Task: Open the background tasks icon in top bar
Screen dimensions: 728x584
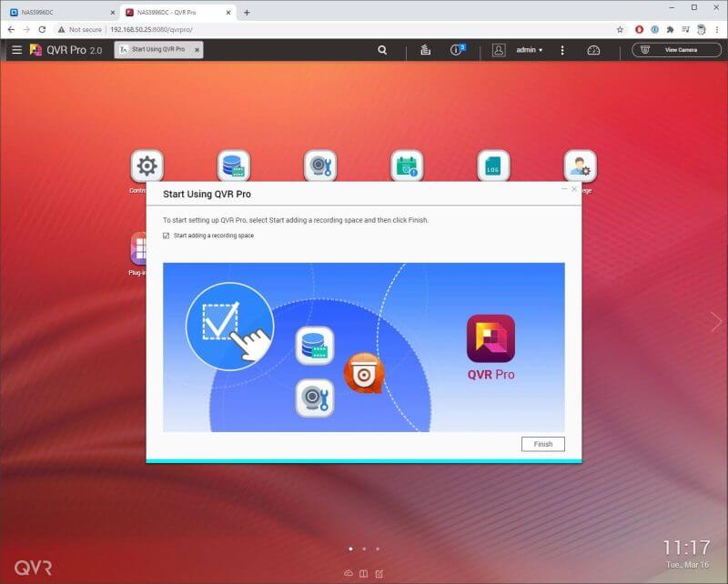Action: [425, 50]
